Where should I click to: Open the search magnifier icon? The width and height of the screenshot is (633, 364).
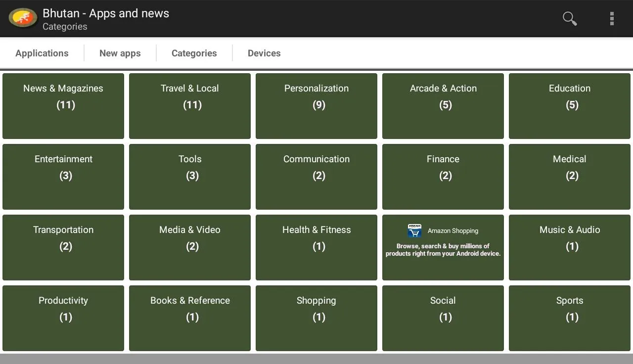pyautogui.click(x=570, y=18)
